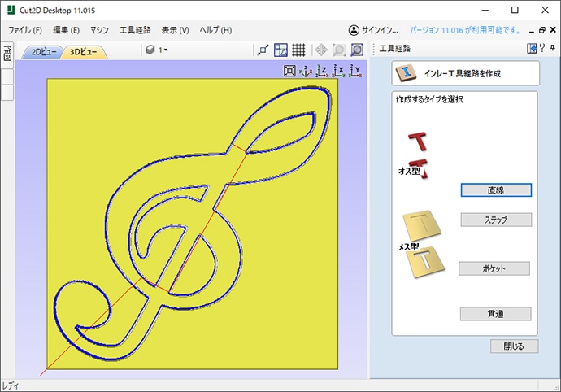Open the sheet selector dropdown labeled 1
This screenshot has width=561, height=392.
(x=156, y=50)
